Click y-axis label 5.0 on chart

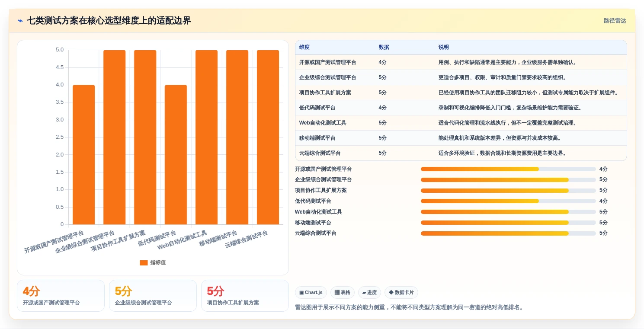(60, 50)
